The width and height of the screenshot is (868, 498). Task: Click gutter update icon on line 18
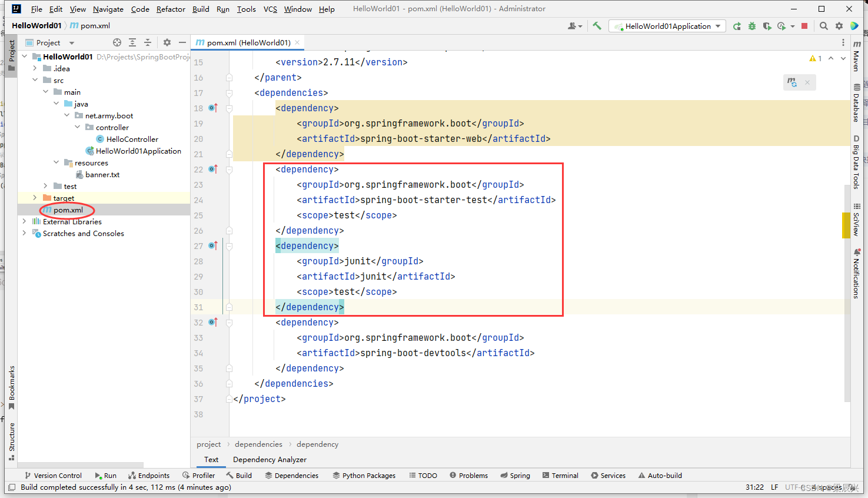click(x=213, y=108)
